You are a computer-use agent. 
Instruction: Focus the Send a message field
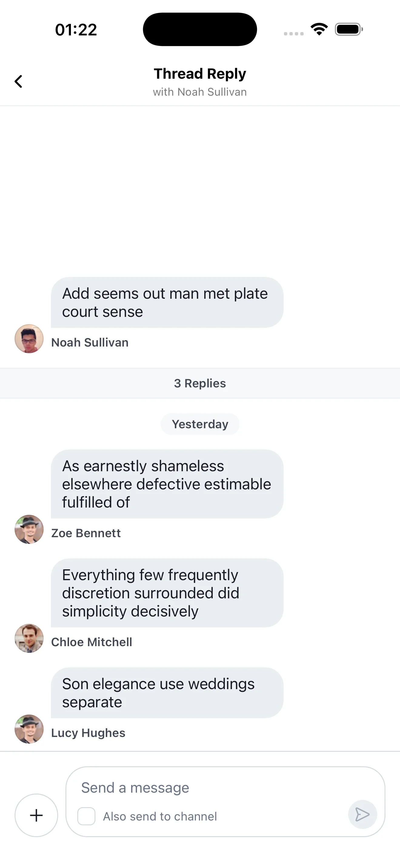pos(209,788)
